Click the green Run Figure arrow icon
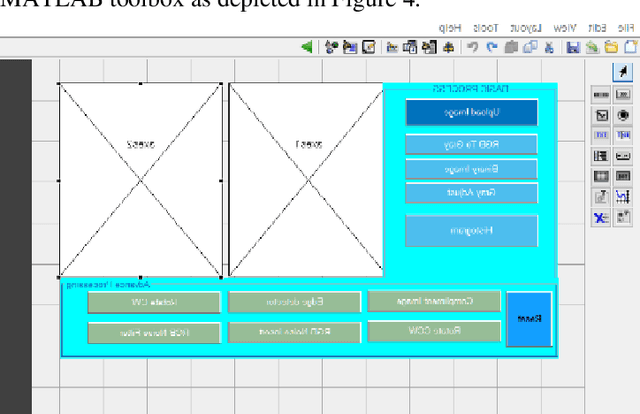The width and height of the screenshot is (640, 414). pyautogui.click(x=306, y=47)
